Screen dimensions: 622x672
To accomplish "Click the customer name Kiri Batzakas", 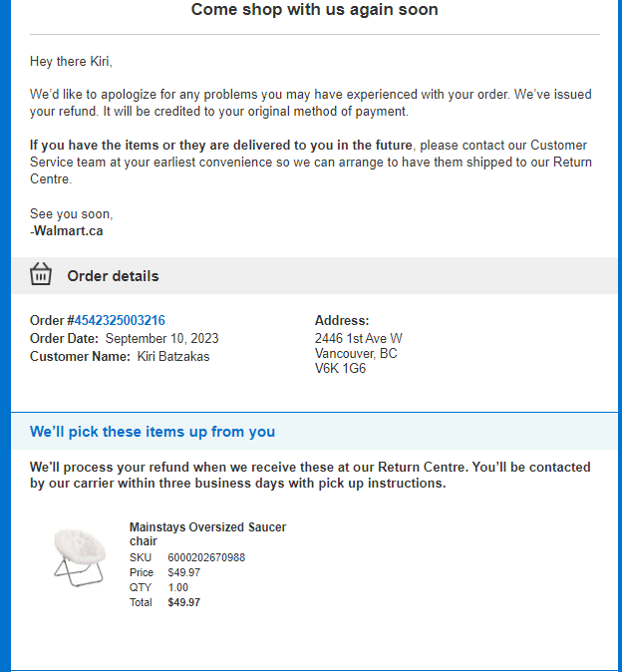I will click(x=173, y=357).
